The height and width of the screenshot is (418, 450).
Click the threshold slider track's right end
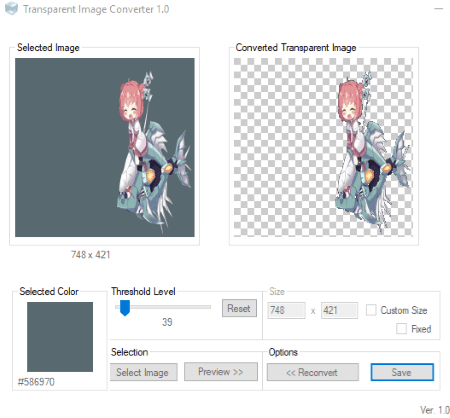[x=208, y=307]
